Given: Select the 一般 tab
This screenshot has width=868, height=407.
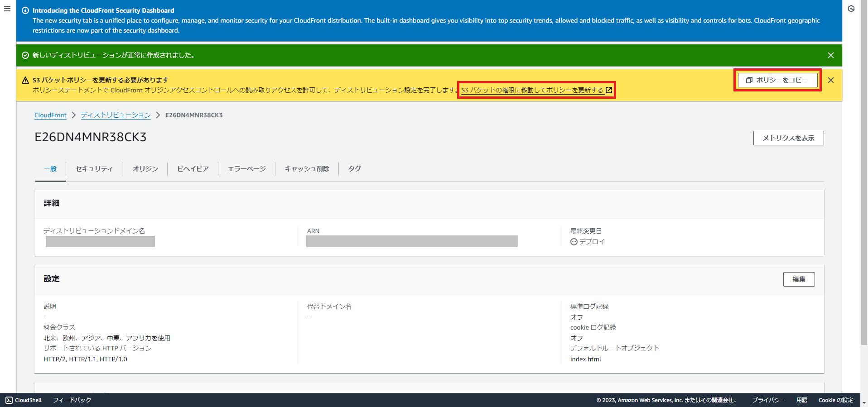Looking at the screenshot, I should [50, 169].
